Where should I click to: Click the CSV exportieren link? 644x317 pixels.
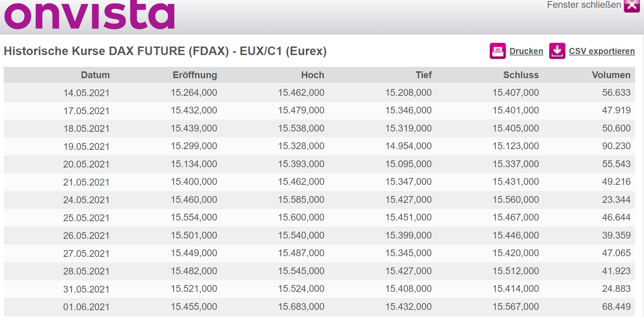tap(602, 51)
